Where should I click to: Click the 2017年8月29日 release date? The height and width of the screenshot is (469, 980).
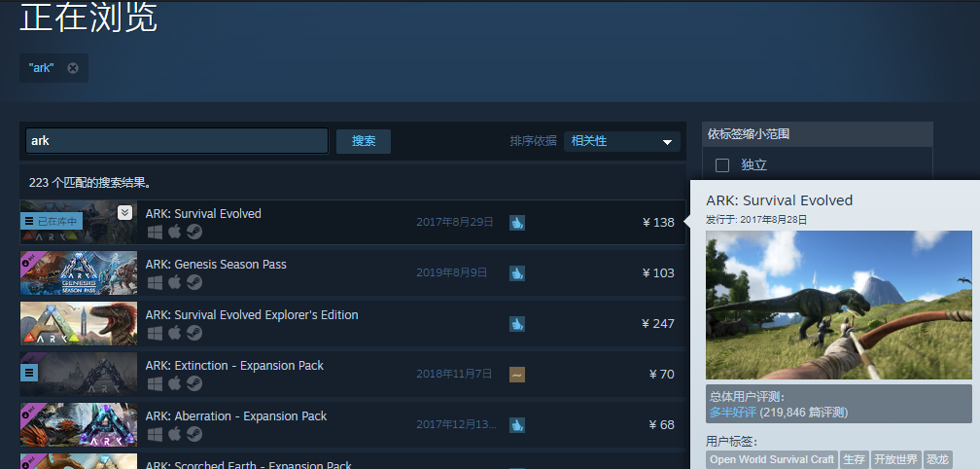pyautogui.click(x=455, y=222)
